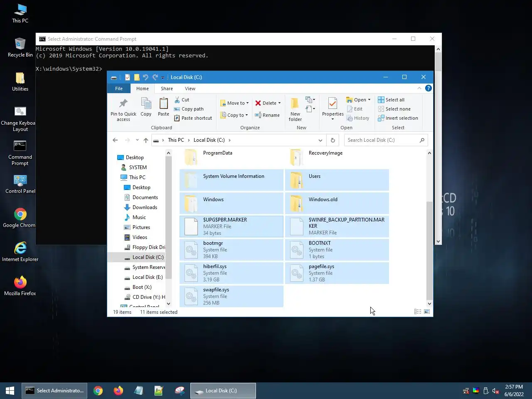Click the Google Chrome desktop icon
Screen dimensions: 532x399
click(x=20, y=218)
